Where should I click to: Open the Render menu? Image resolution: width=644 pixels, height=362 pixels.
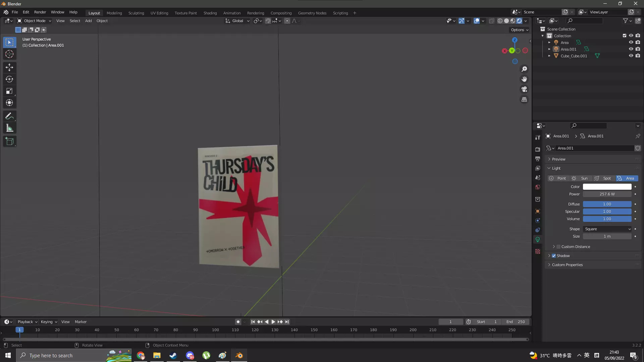[x=40, y=12]
